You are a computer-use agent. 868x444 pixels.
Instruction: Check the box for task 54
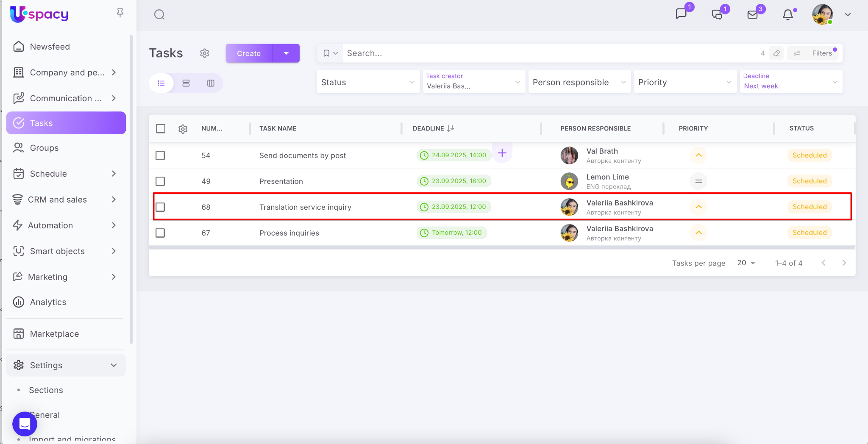160,155
